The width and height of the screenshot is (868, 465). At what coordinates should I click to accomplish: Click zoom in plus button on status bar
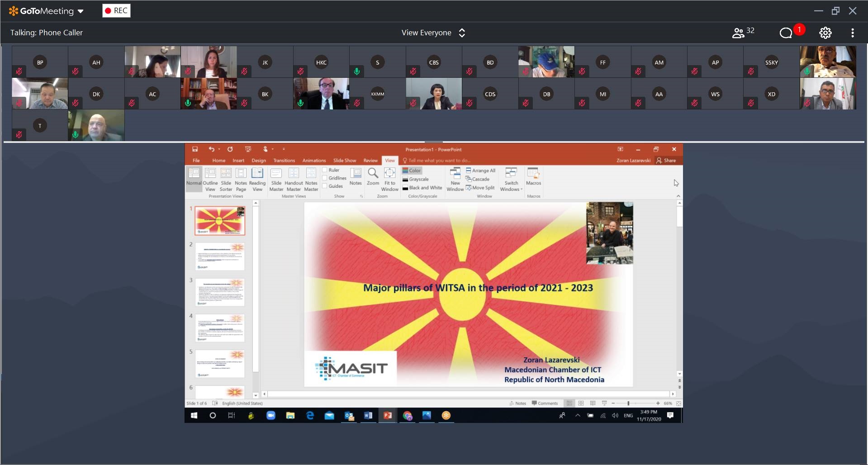[x=658, y=403]
